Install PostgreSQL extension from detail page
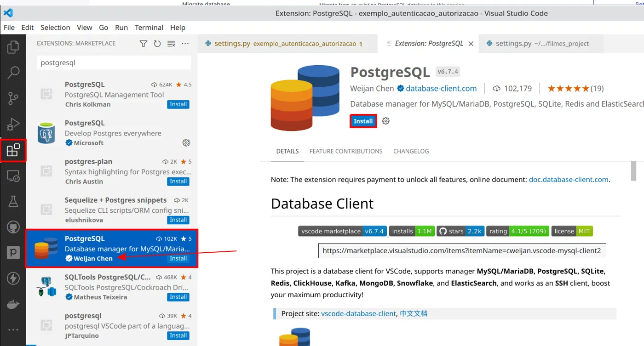 pyautogui.click(x=363, y=121)
